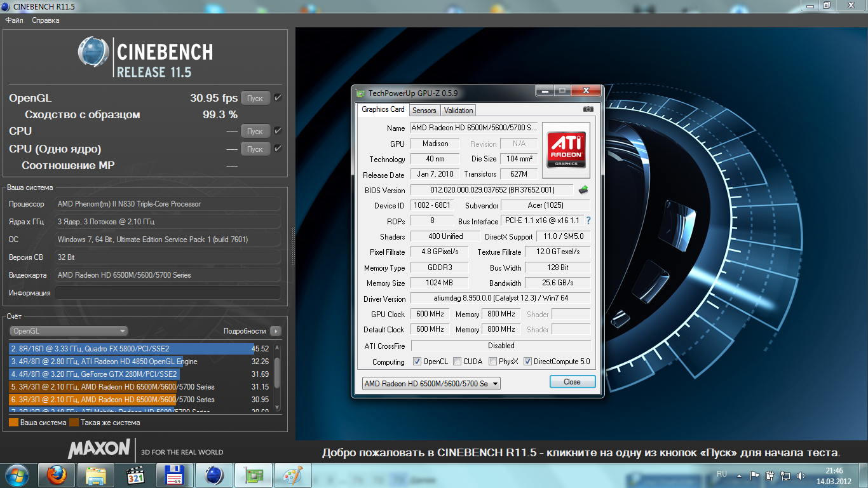
Task: Click the Show desktop strip on the taskbar
Action: pos(864,475)
